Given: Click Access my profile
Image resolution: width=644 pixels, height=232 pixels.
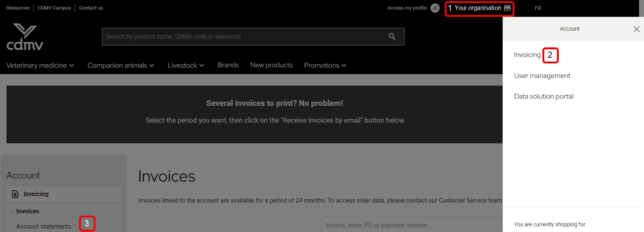Looking at the screenshot, I should click(x=407, y=8).
